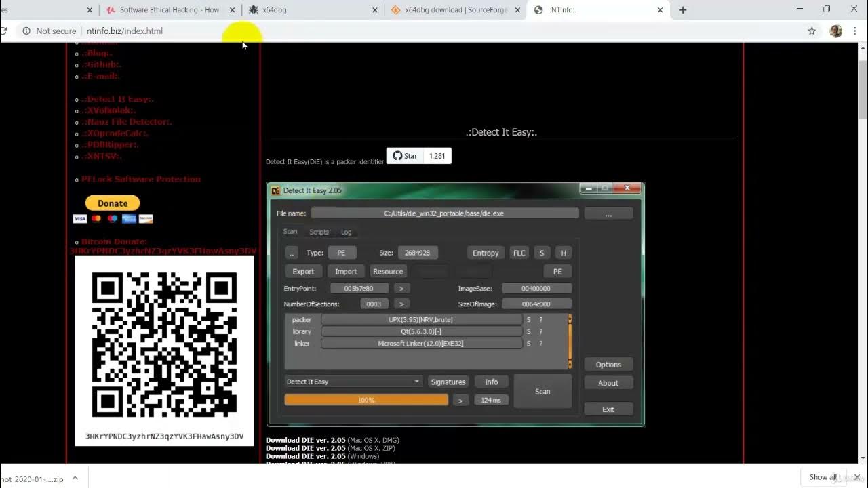Expand the downloaded zip file chevron
This screenshot has width=868, height=488.
pos(75,479)
